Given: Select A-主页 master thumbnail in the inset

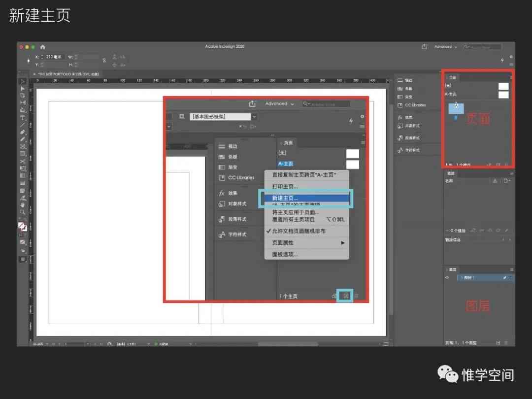Looking at the screenshot, I should point(353,165).
